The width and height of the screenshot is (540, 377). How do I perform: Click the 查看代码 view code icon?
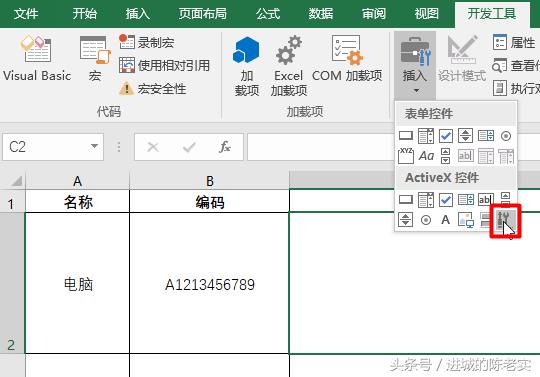[499, 65]
